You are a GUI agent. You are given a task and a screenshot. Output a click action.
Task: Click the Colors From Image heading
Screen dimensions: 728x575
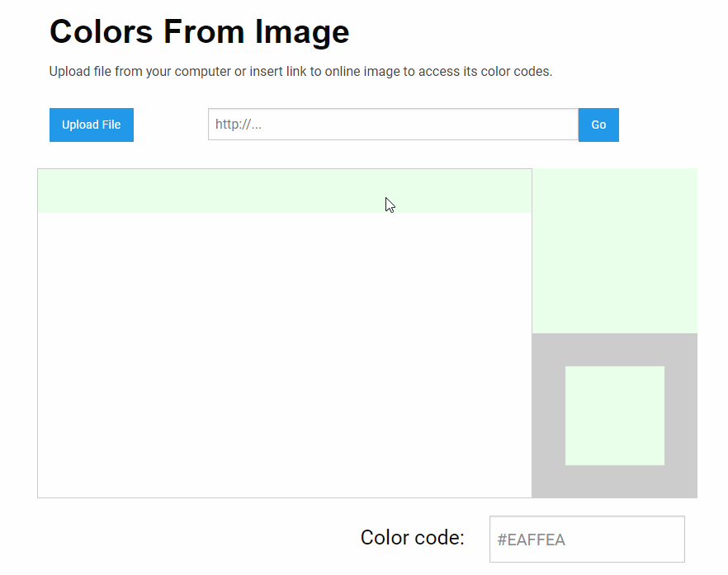pos(199,31)
